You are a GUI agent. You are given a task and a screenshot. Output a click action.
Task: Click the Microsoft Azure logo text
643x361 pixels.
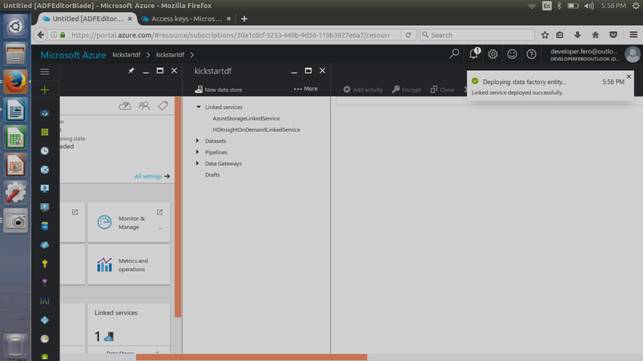(x=73, y=55)
